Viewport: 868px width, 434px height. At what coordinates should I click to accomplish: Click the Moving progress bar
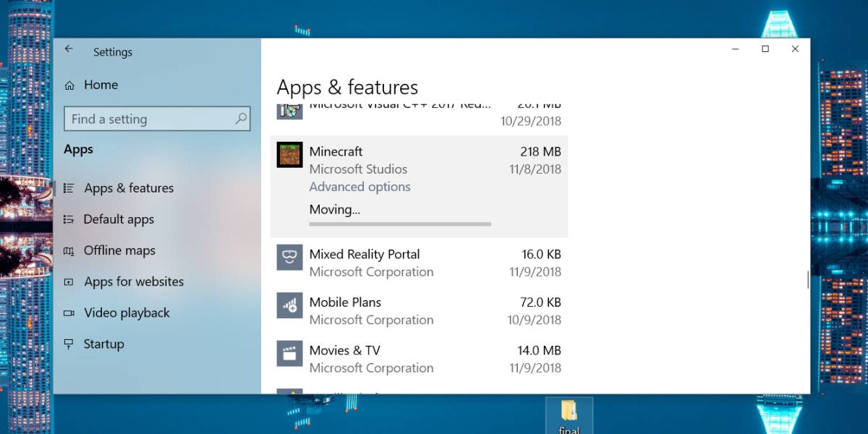(399, 224)
